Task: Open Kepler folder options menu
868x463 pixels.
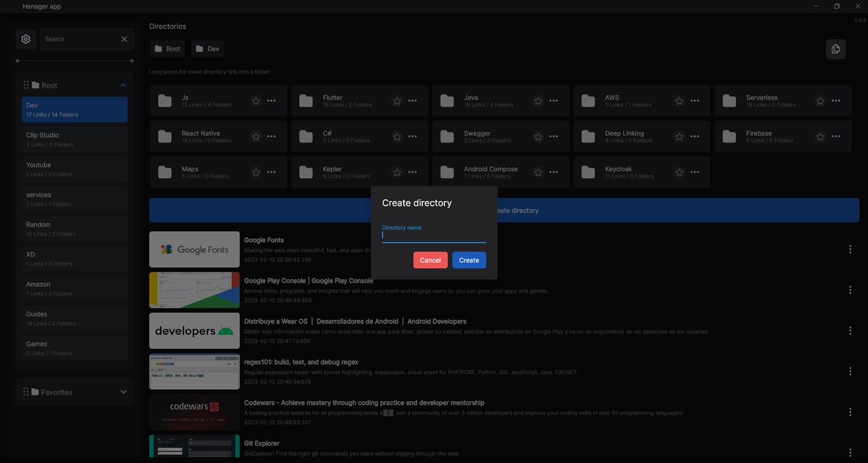Action: click(x=413, y=172)
